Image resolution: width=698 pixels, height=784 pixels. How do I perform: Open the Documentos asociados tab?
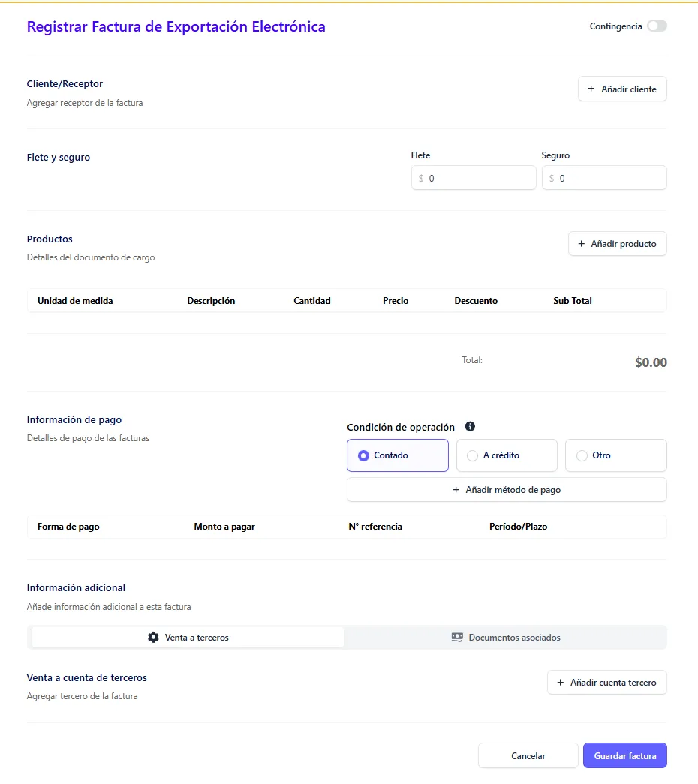coord(505,638)
